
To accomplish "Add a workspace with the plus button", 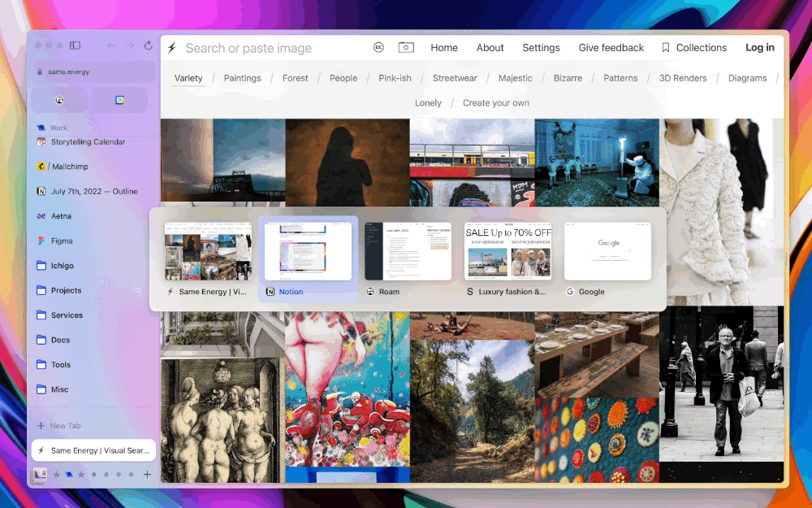I will click(147, 474).
